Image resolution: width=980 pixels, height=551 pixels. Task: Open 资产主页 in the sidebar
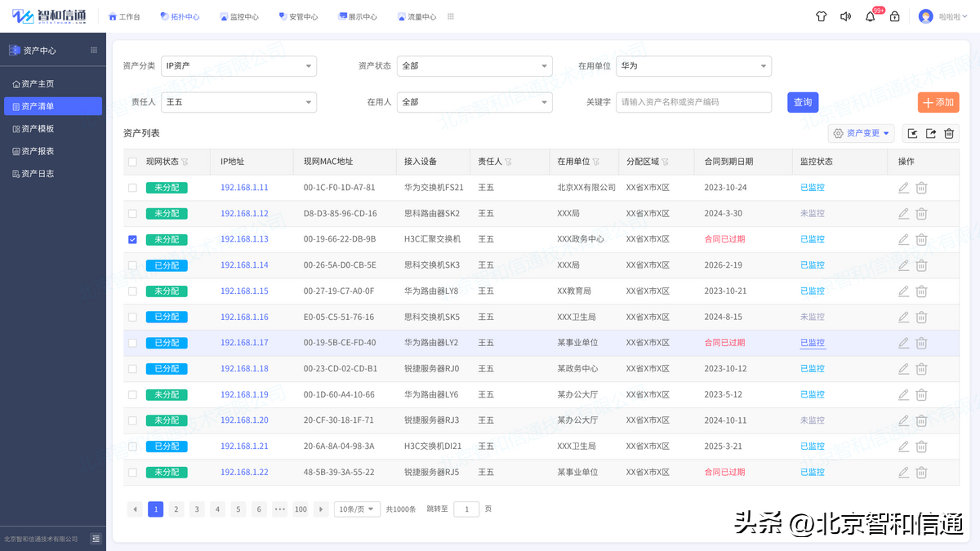(53, 84)
